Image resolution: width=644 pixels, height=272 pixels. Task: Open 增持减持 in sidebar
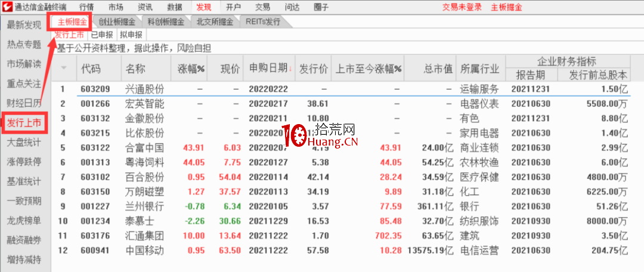point(24,259)
